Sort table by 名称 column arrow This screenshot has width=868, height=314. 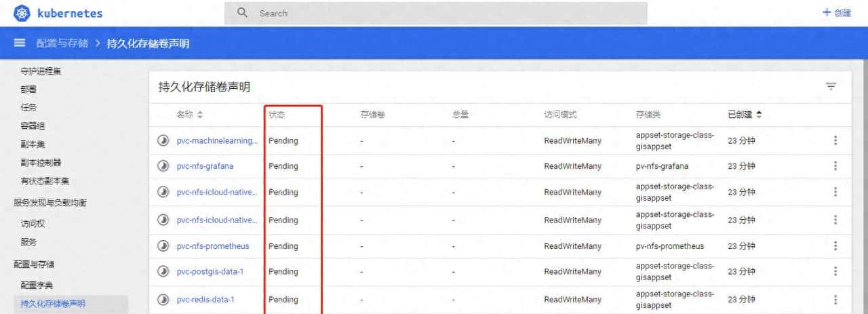tap(200, 115)
